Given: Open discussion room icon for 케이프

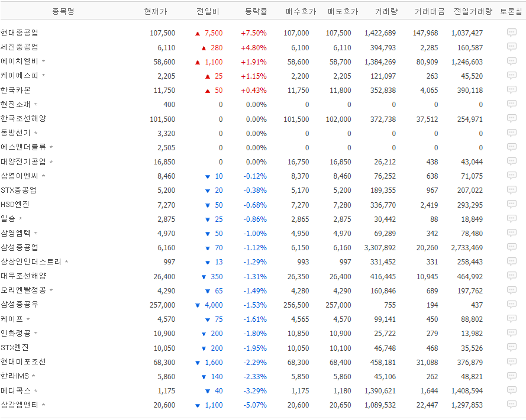Looking at the screenshot, I should tap(512, 319).
